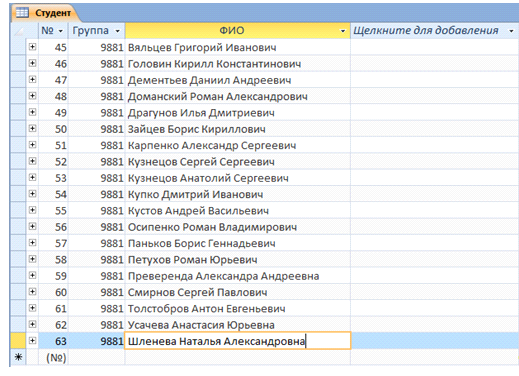The height and width of the screenshot is (376, 519).
Task: Select cell Дементьев Даниил Андреевич
Action: [x=238, y=80]
